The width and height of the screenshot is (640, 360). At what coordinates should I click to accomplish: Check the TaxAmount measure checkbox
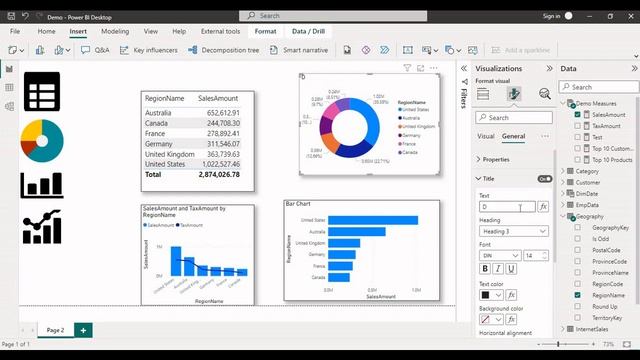coord(577,126)
